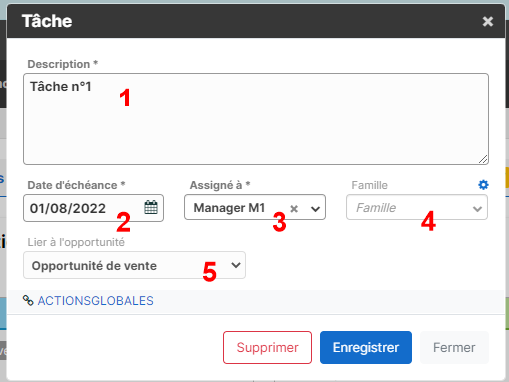Close the Tâche dialog with the X

tap(488, 21)
